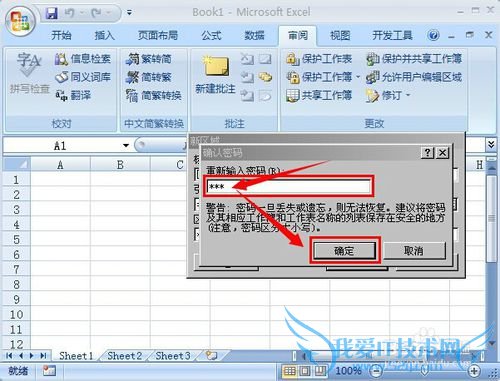Expand the 保护工作簿 dropdown arrow
Viewport: 500px width, 381px height.
[358, 77]
